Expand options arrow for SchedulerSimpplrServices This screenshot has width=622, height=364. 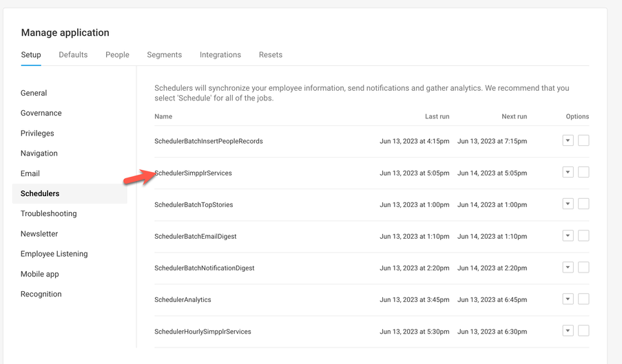[x=568, y=173]
